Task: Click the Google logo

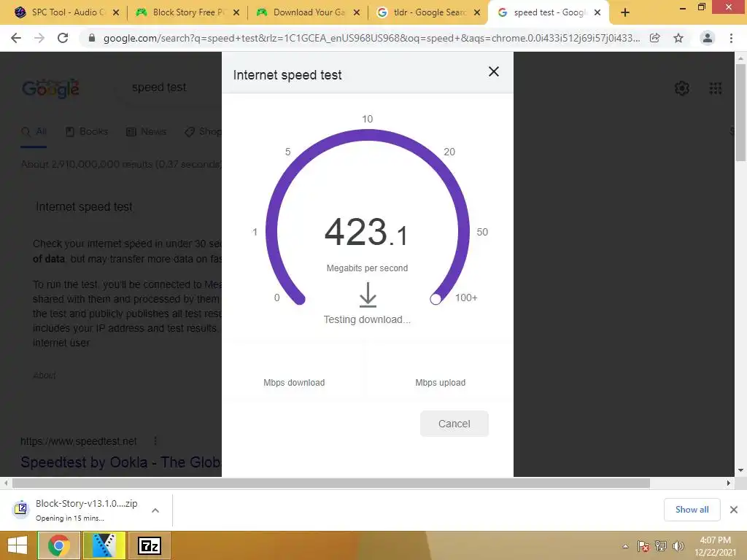Action: pyautogui.click(x=50, y=88)
